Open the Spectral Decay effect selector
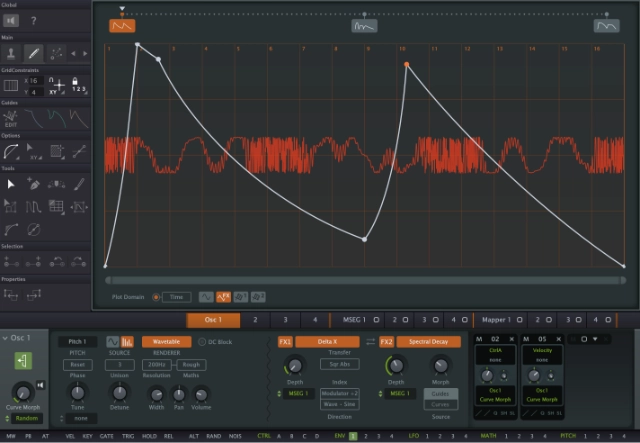 (x=428, y=342)
